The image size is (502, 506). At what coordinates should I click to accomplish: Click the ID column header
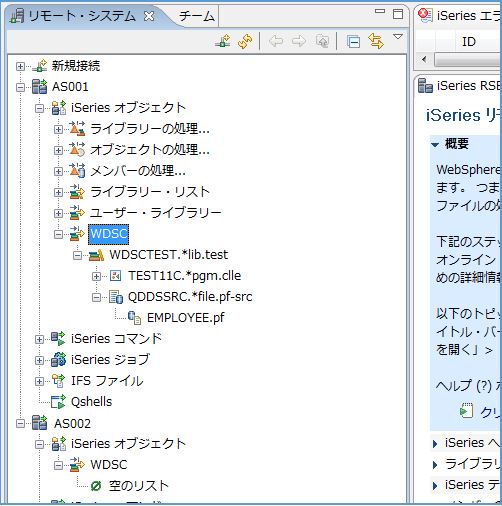click(x=469, y=42)
